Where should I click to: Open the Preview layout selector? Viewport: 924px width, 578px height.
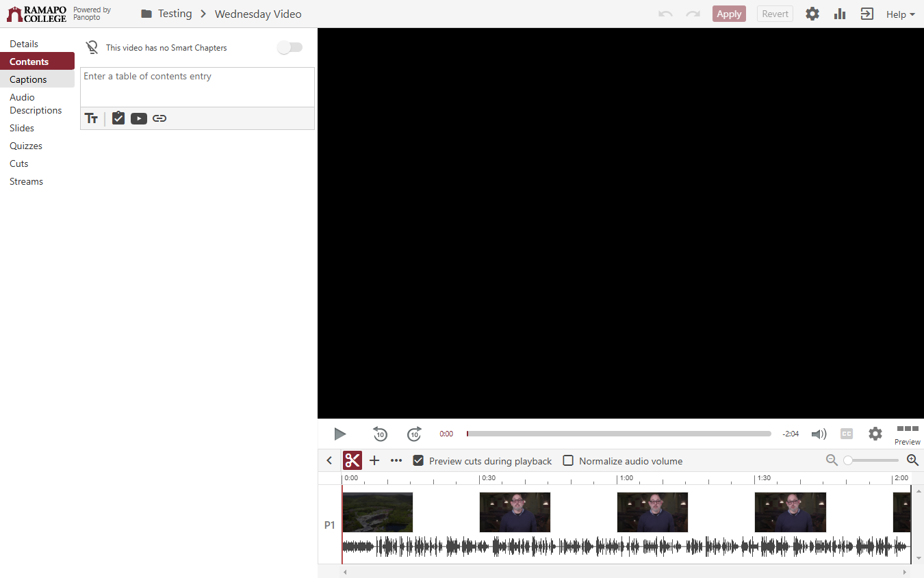tap(908, 434)
